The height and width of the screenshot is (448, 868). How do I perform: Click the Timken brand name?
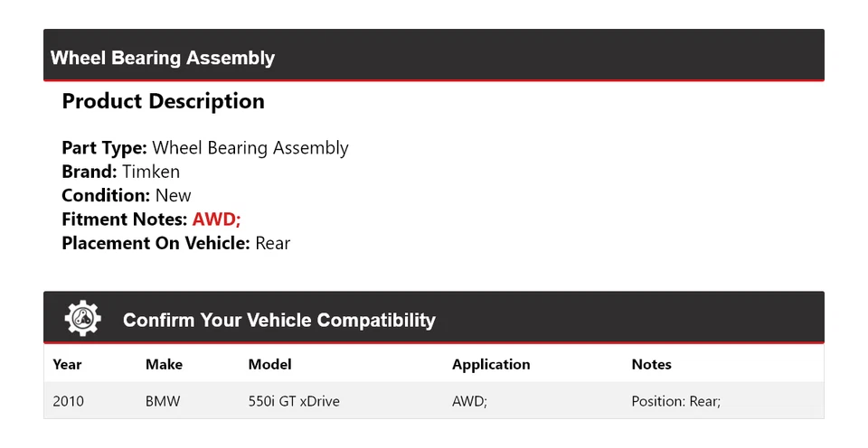pyautogui.click(x=151, y=172)
